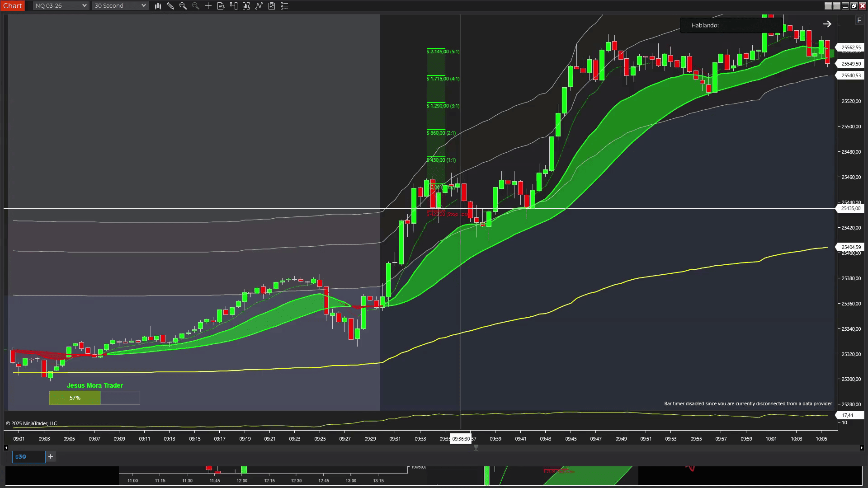Viewport: 868px width, 488px height.
Task: Open the data box icon
Action: coord(221,6)
